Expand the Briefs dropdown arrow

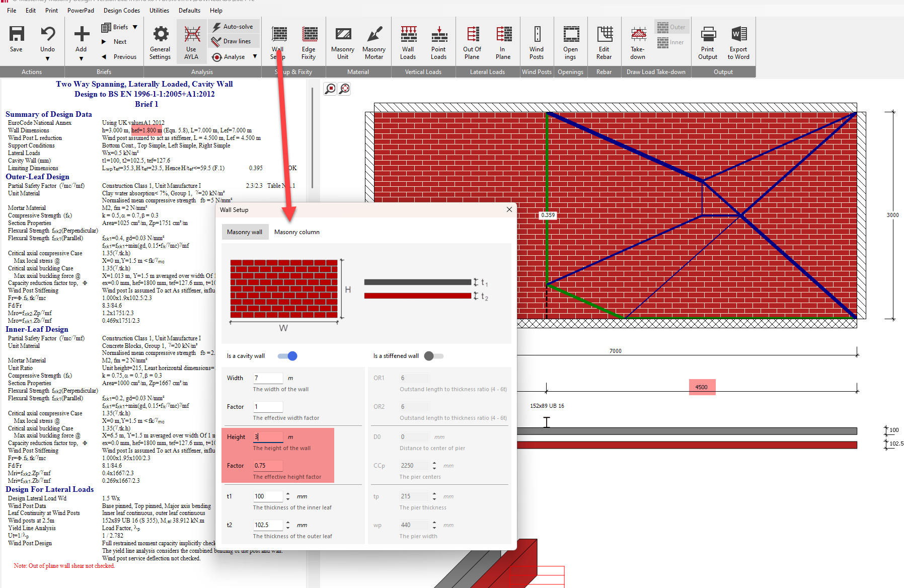(x=135, y=27)
